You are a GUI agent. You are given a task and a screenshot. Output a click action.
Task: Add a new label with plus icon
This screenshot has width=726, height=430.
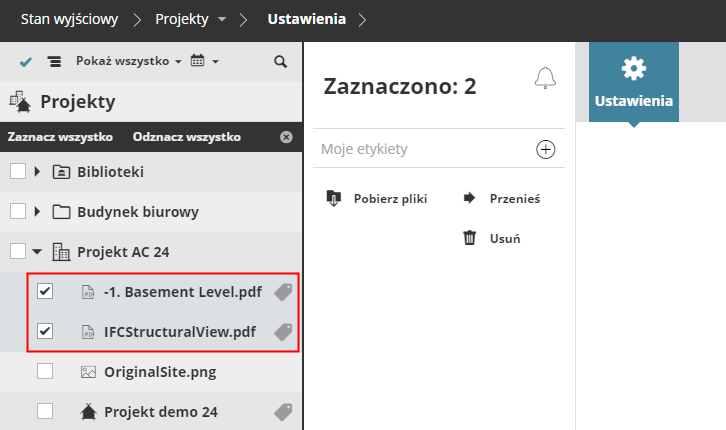click(546, 149)
